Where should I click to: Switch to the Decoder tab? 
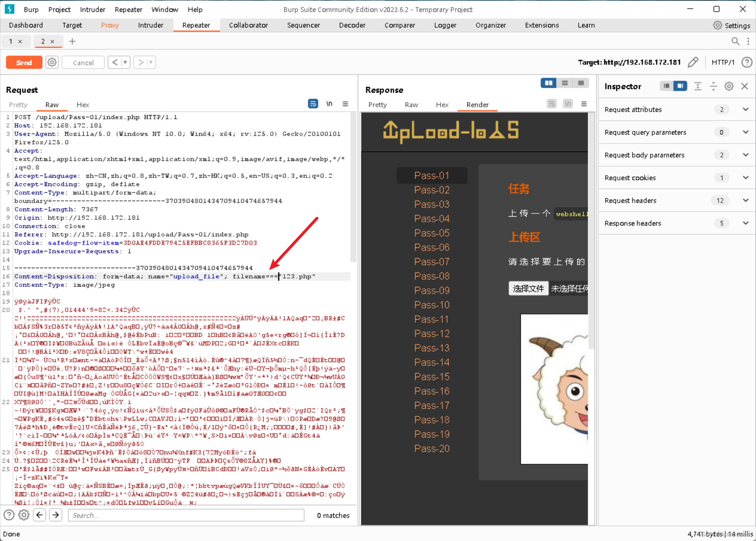click(x=352, y=25)
